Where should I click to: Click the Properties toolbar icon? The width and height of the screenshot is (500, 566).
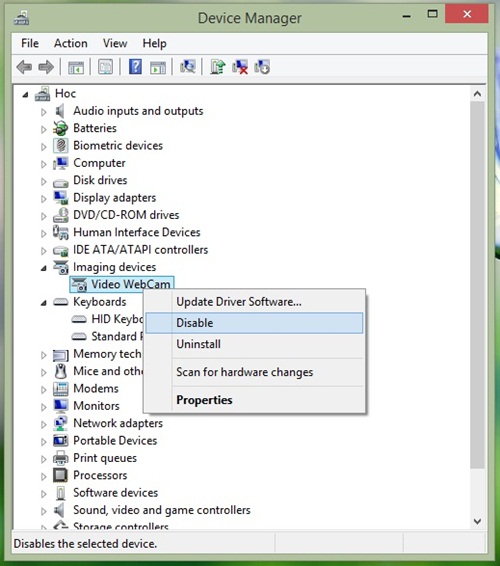[x=105, y=67]
